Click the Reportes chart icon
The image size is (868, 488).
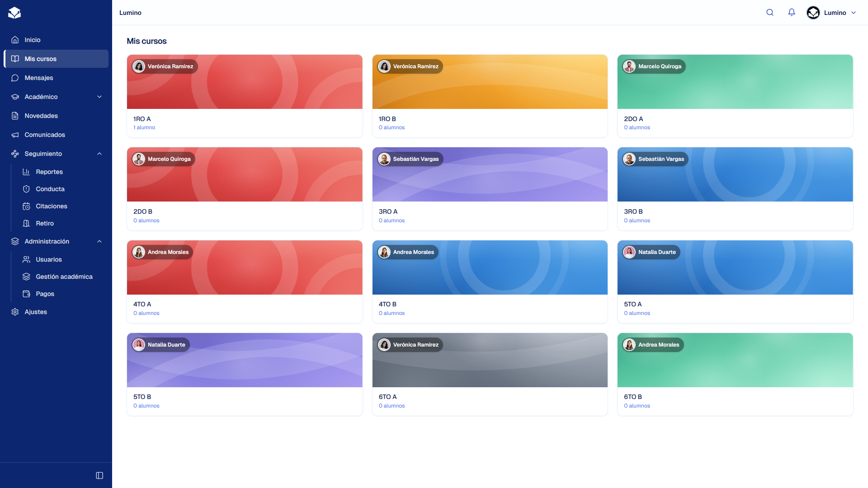[26, 172]
